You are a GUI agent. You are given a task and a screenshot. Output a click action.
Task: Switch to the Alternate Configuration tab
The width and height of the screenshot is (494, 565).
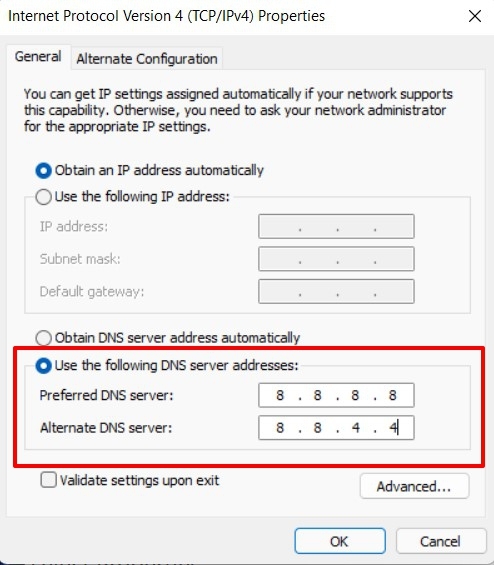(x=147, y=58)
